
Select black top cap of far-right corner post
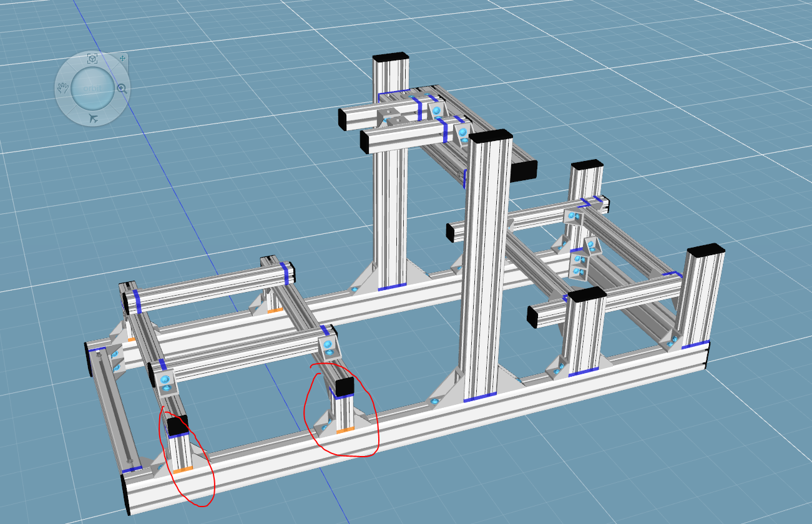pos(705,250)
